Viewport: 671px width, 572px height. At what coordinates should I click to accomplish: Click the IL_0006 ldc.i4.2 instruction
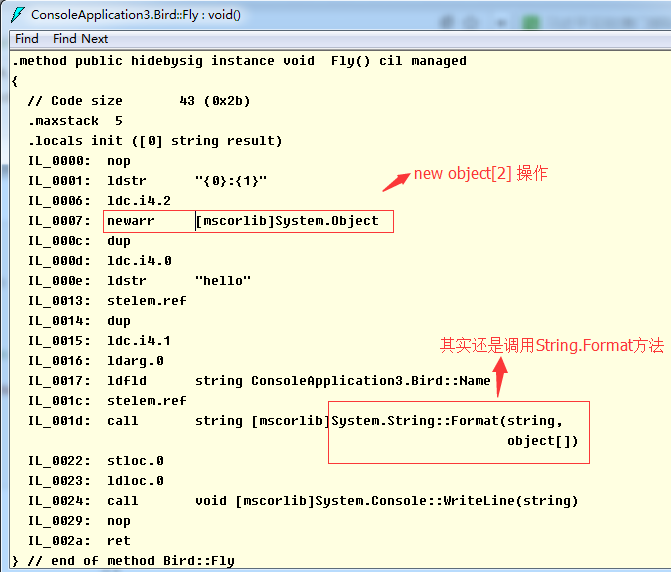(x=99, y=201)
